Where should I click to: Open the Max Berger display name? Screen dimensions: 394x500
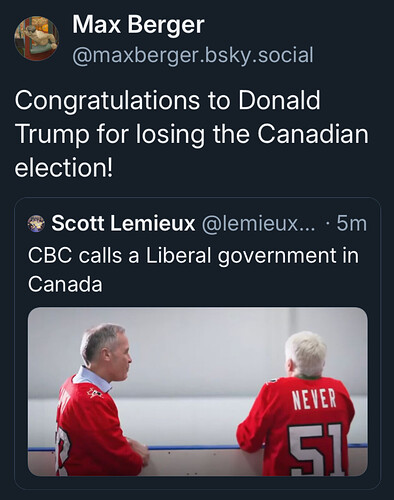pyautogui.click(x=138, y=25)
